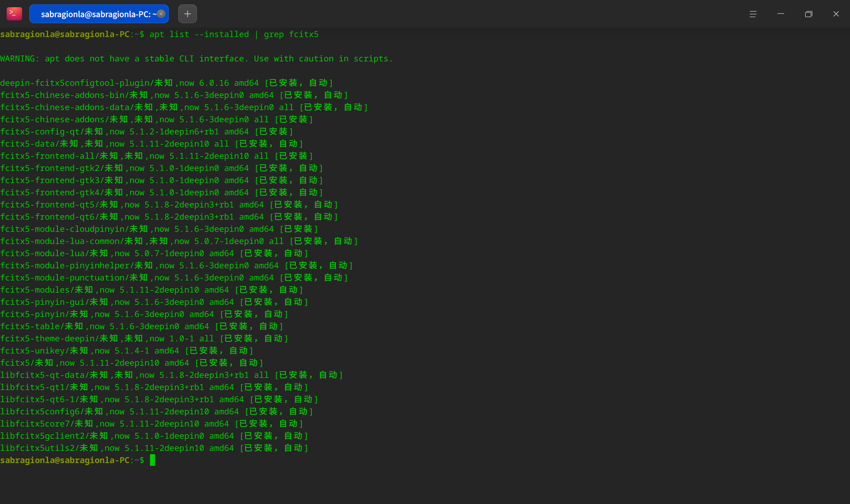
Task: Open a new terminal tab with plus button
Action: (x=188, y=14)
